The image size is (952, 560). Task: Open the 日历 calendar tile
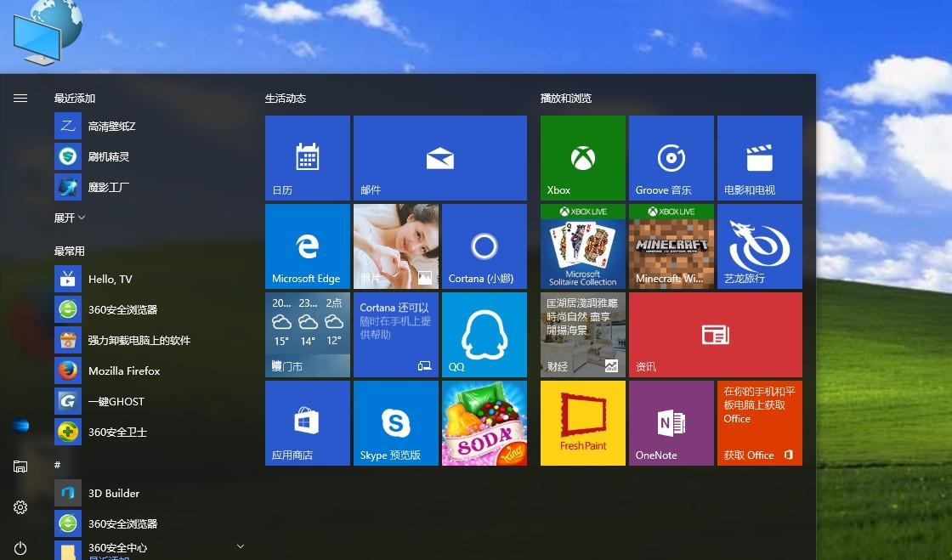308,158
